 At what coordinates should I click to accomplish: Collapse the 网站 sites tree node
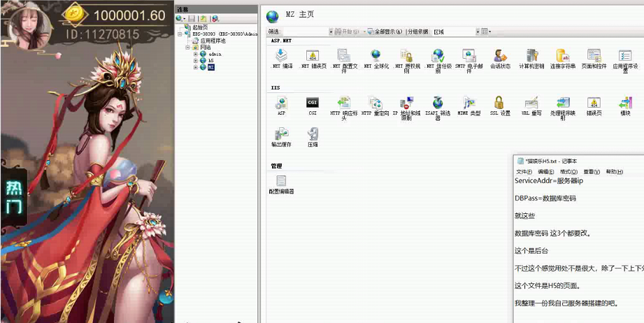(187, 48)
